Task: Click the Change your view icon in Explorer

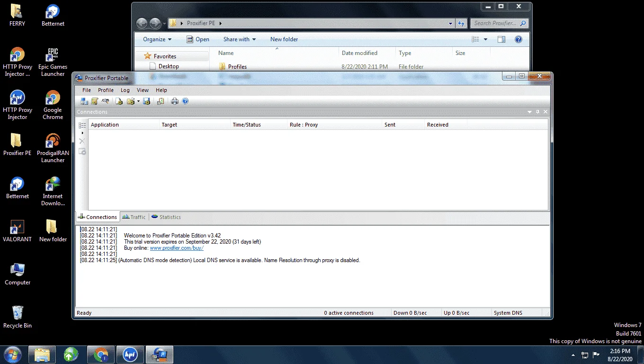Action: point(475,39)
